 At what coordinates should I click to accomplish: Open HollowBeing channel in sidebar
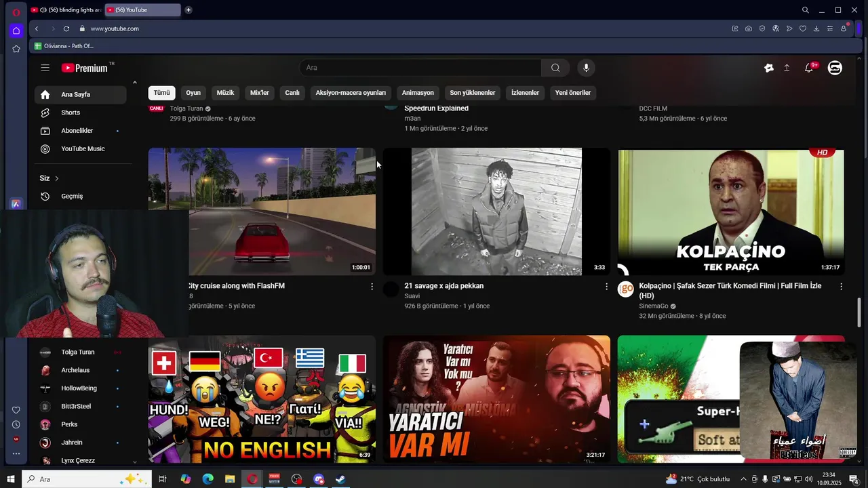pyautogui.click(x=81, y=388)
